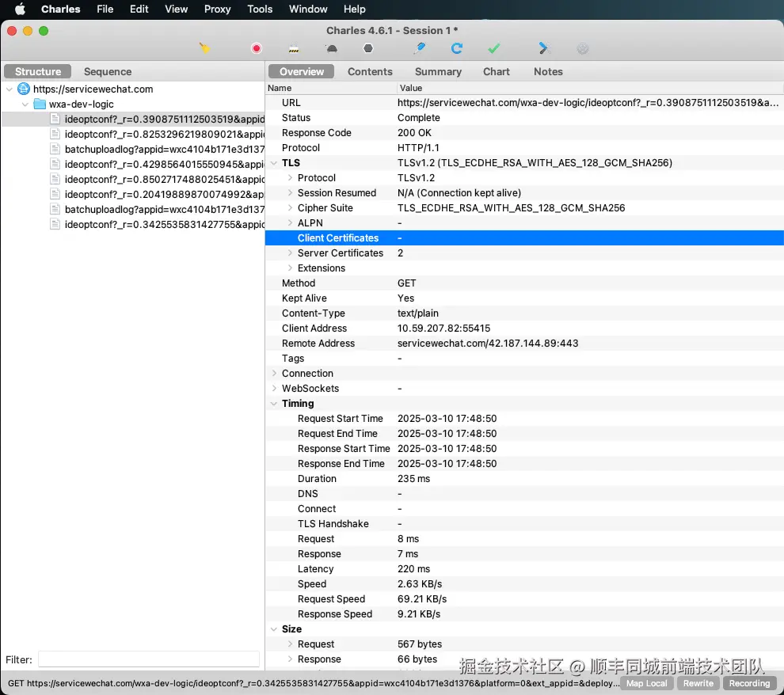Open the File menu

(x=105, y=9)
